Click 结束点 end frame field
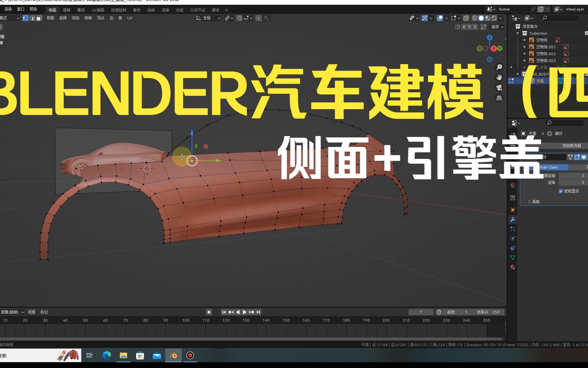 [x=488, y=312]
